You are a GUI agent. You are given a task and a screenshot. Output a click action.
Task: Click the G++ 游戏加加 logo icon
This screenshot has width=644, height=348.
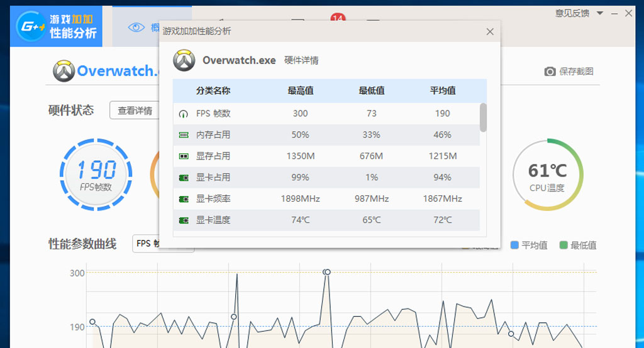[x=31, y=26]
